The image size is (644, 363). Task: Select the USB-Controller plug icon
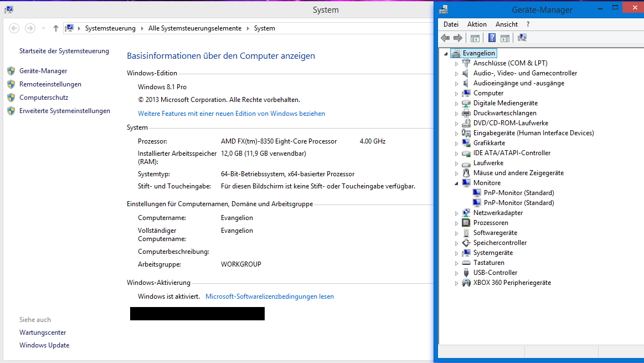[466, 273]
